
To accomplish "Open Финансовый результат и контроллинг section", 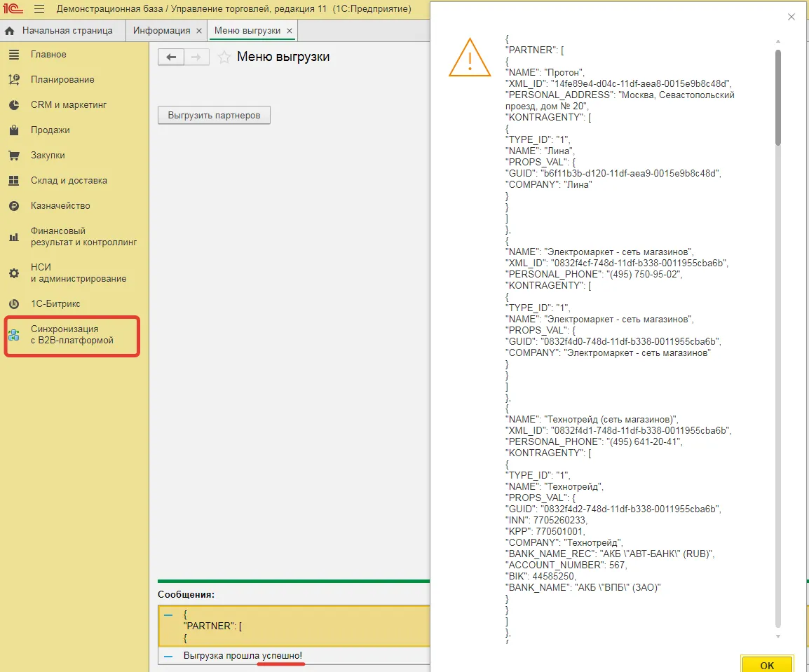I will pos(83,237).
